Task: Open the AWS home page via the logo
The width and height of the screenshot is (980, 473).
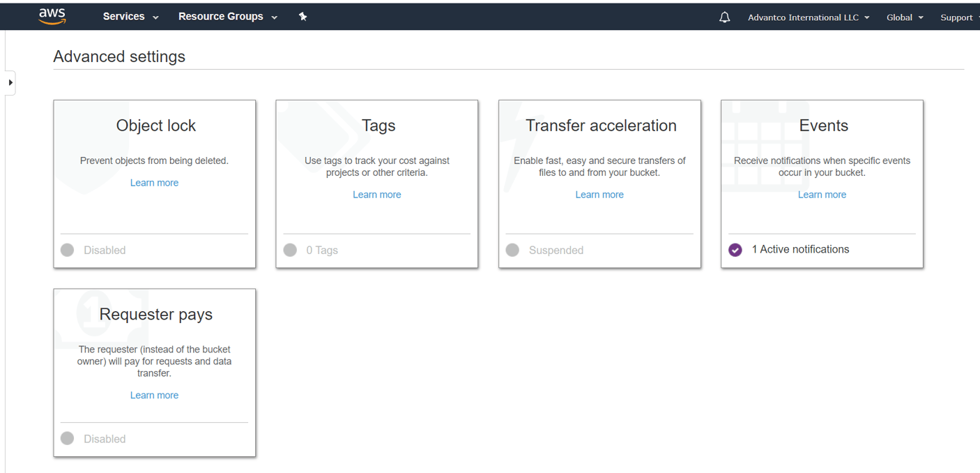Action: [52, 15]
